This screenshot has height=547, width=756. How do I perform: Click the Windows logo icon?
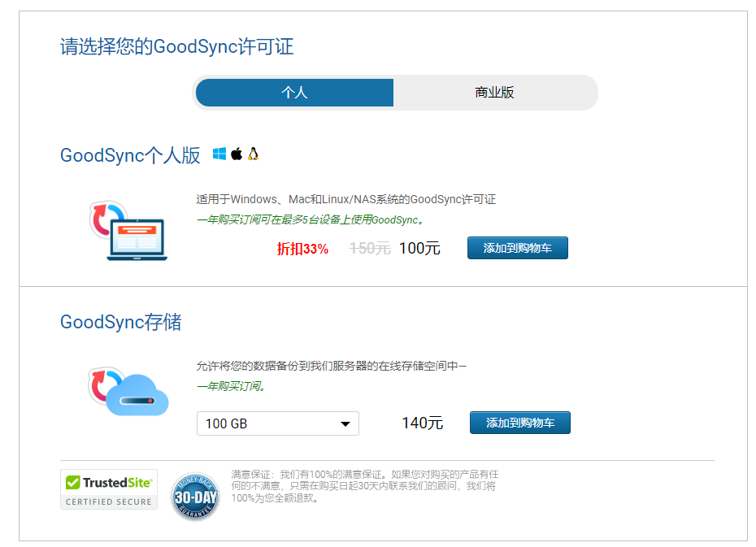[x=219, y=154]
